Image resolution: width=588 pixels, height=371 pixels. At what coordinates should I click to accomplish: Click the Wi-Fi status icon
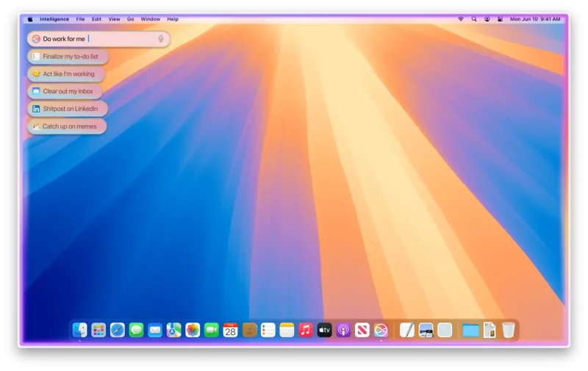[x=461, y=19]
